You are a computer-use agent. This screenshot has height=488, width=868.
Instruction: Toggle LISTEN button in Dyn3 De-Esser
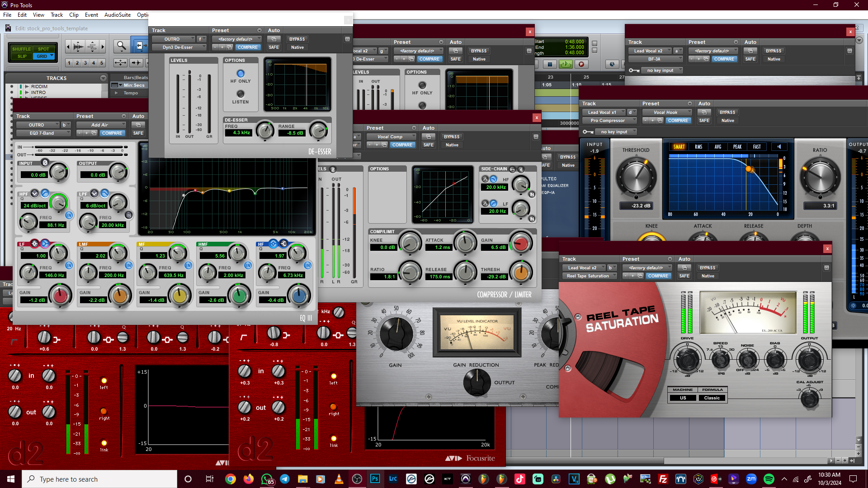pyautogui.click(x=241, y=94)
